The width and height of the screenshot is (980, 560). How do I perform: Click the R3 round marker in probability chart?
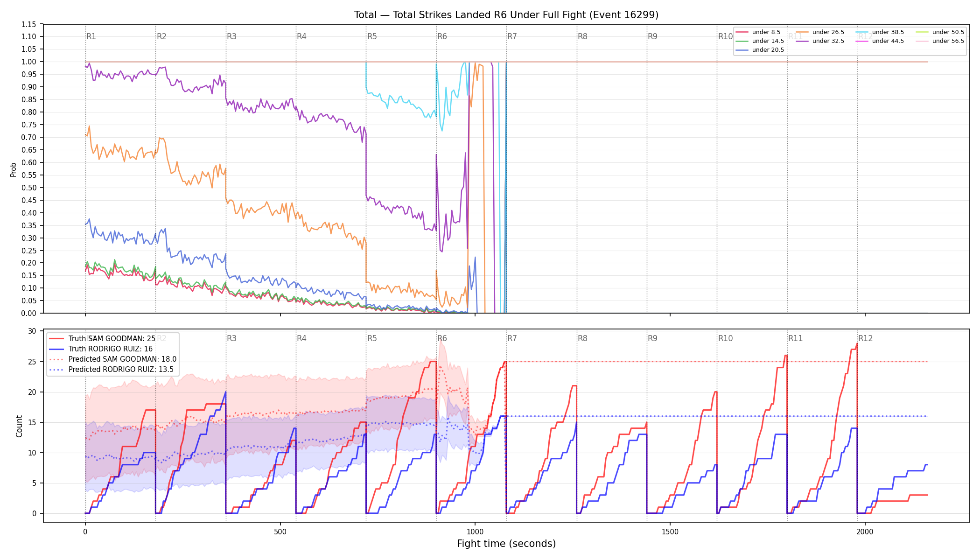(231, 36)
